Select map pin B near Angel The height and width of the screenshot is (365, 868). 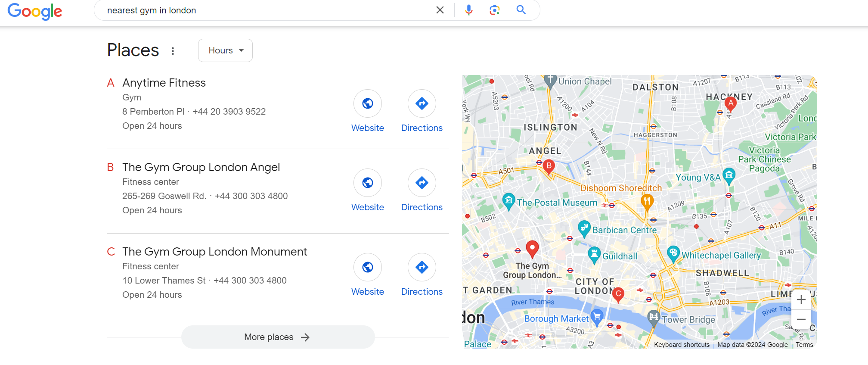point(549,166)
